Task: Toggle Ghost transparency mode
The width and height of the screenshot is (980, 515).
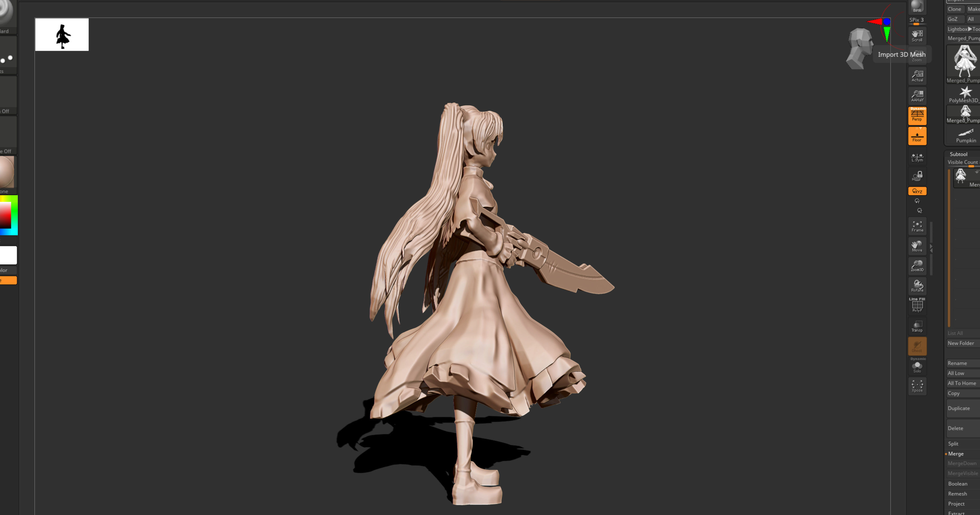Action: point(917,346)
